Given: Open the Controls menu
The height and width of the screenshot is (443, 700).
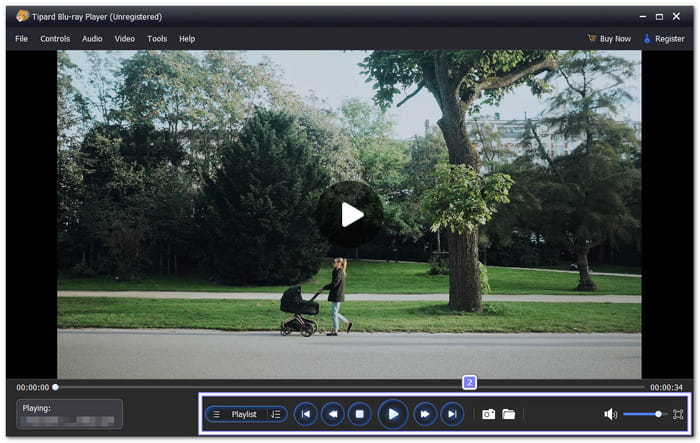Looking at the screenshot, I should pos(55,39).
